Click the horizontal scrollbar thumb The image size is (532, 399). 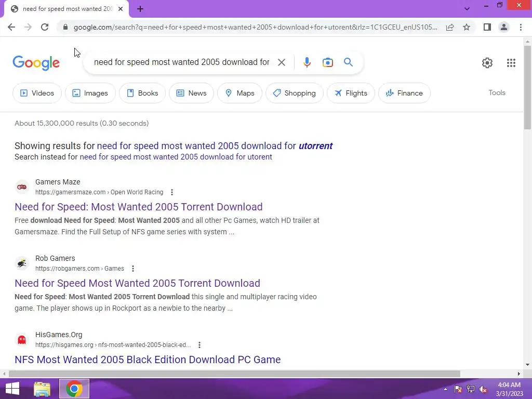click(x=234, y=374)
